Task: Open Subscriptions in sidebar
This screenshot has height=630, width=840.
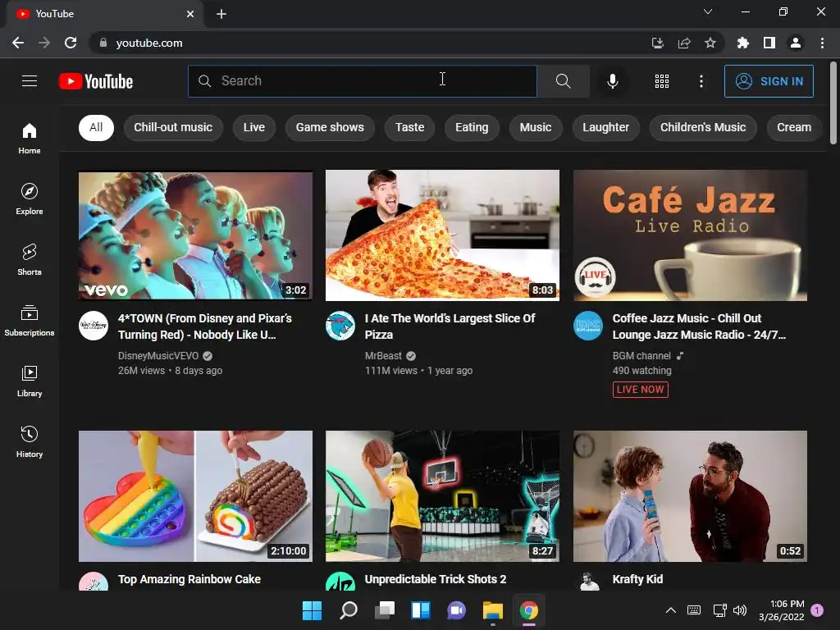Action: coord(30,320)
